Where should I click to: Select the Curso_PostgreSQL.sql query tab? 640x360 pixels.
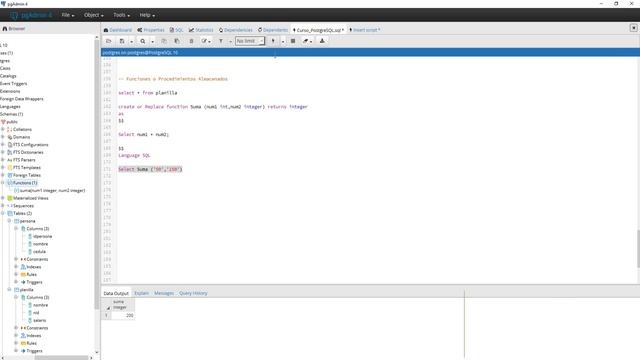click(318, 30)
